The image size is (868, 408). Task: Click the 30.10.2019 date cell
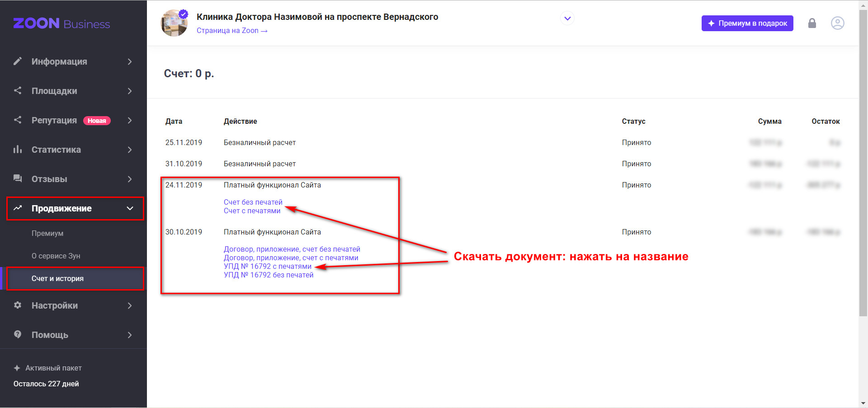(x=184, y=232)
